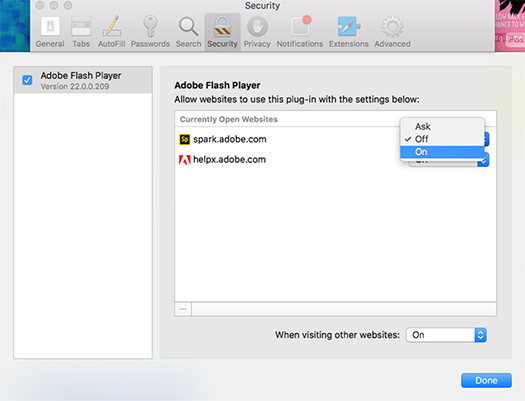Open the Search magnifier preferences

(x=189, y=32)
